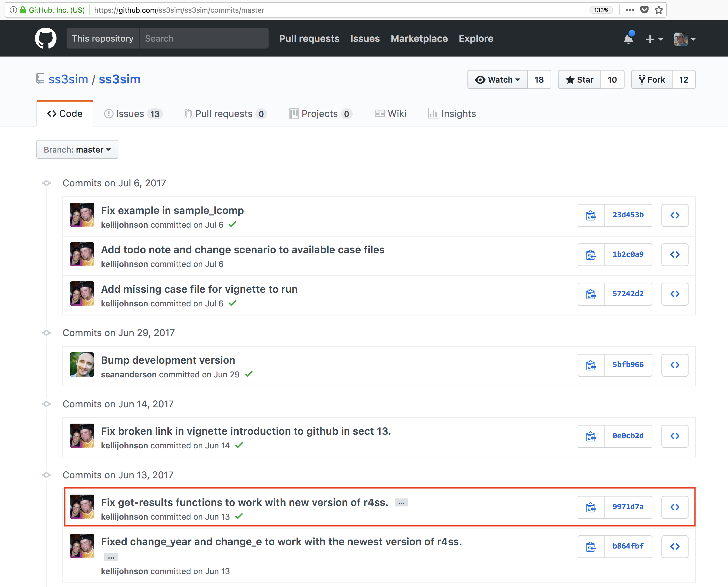728x587 pixels.
Task: Open the notifications bell
Action: coord(628,39)
